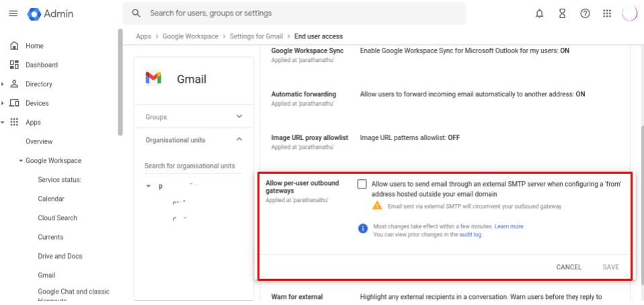Go to Home in sidebar
Screen dimensions: 644x305
tap(34, 46)
